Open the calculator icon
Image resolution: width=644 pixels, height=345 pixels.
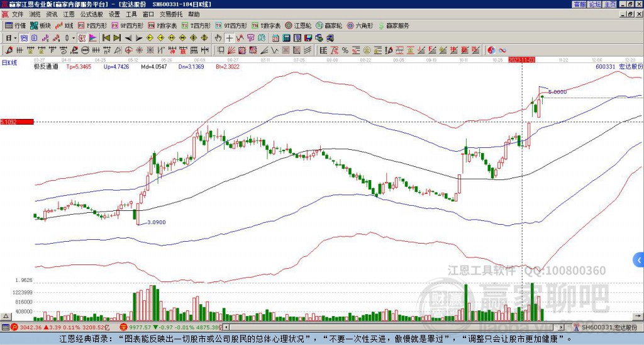(x=286, y=38)
